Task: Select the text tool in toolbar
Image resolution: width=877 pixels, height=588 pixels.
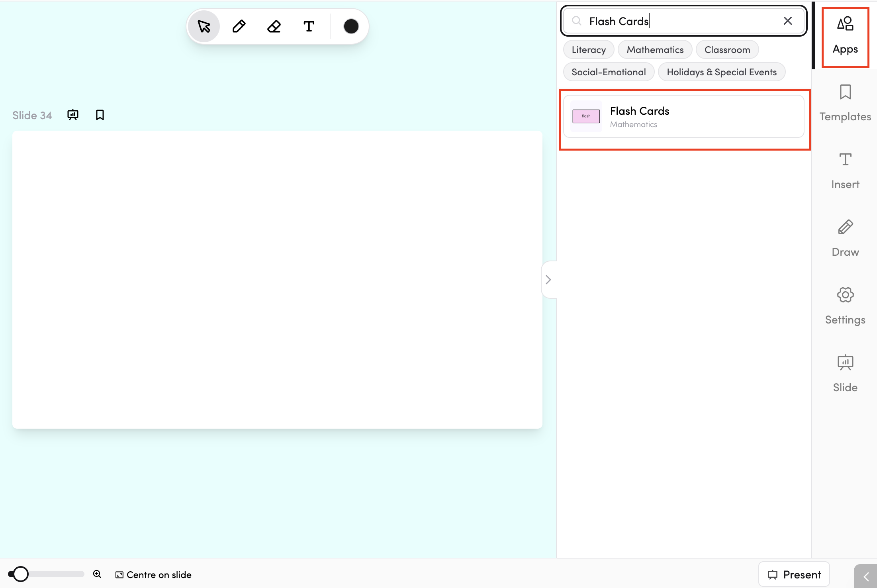Action: [x=309, y=26]
